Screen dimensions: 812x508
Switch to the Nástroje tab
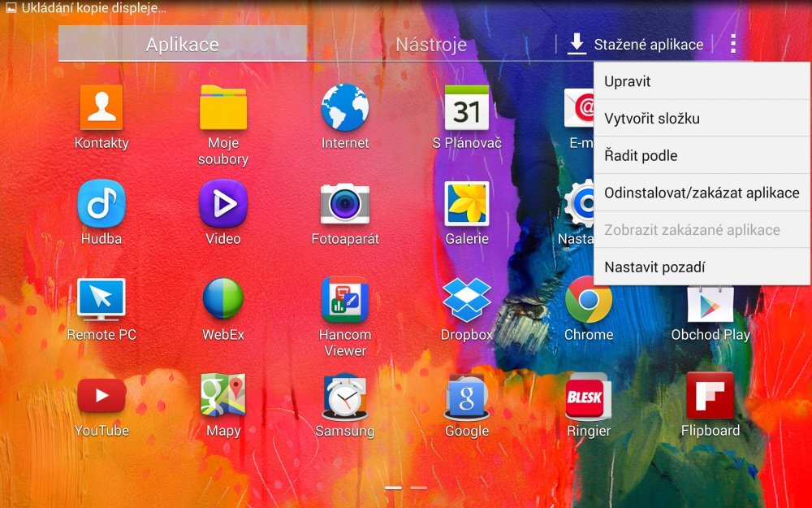[429, 45]
